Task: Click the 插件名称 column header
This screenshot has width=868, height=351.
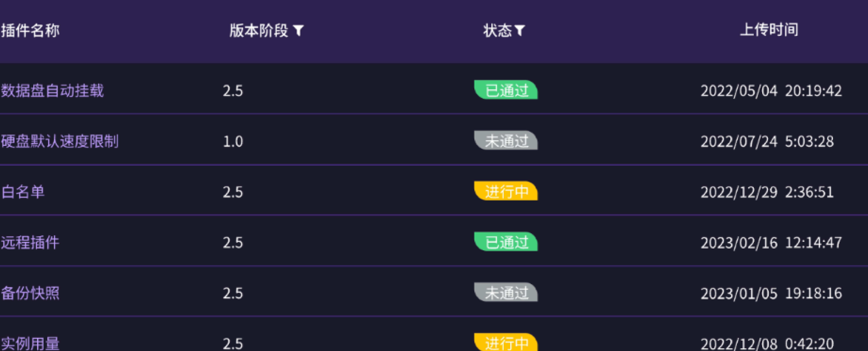Action: point(30,30)
